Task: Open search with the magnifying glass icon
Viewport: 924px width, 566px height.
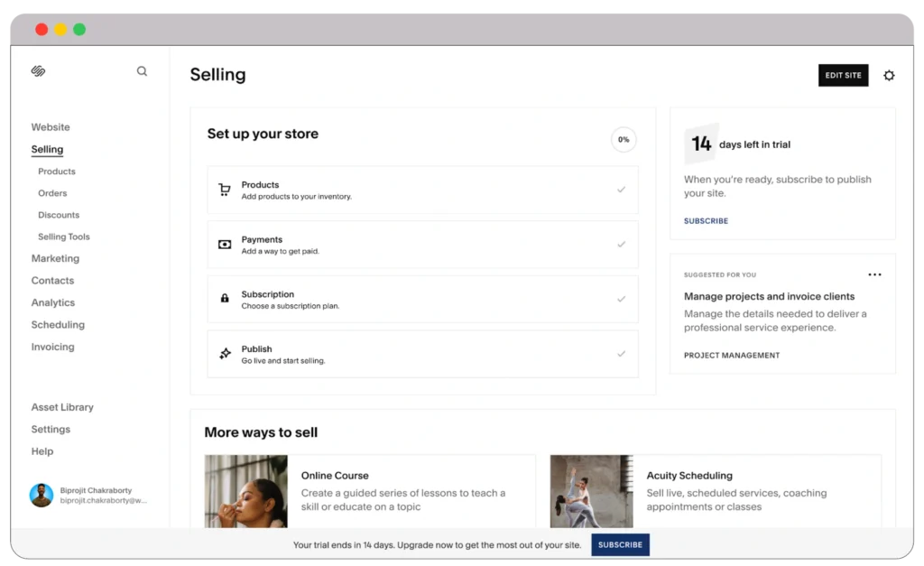Action: (x=142, y=70)
